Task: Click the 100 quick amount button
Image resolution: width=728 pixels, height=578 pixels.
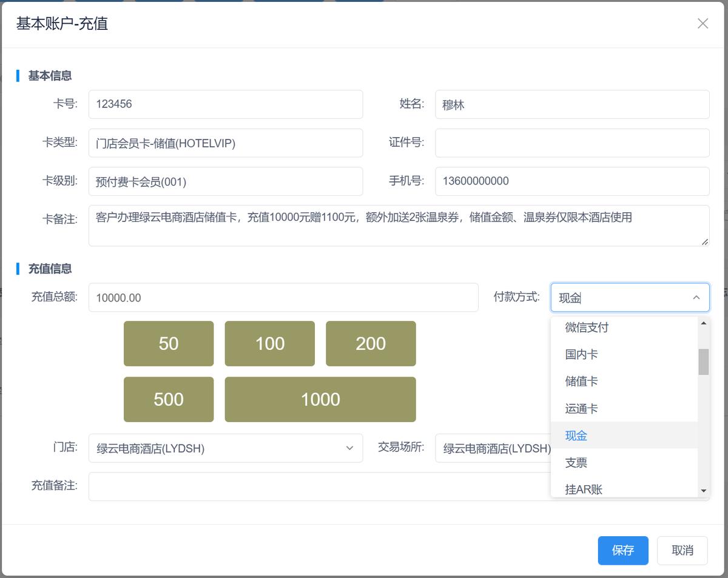Action: click(269, 343)
